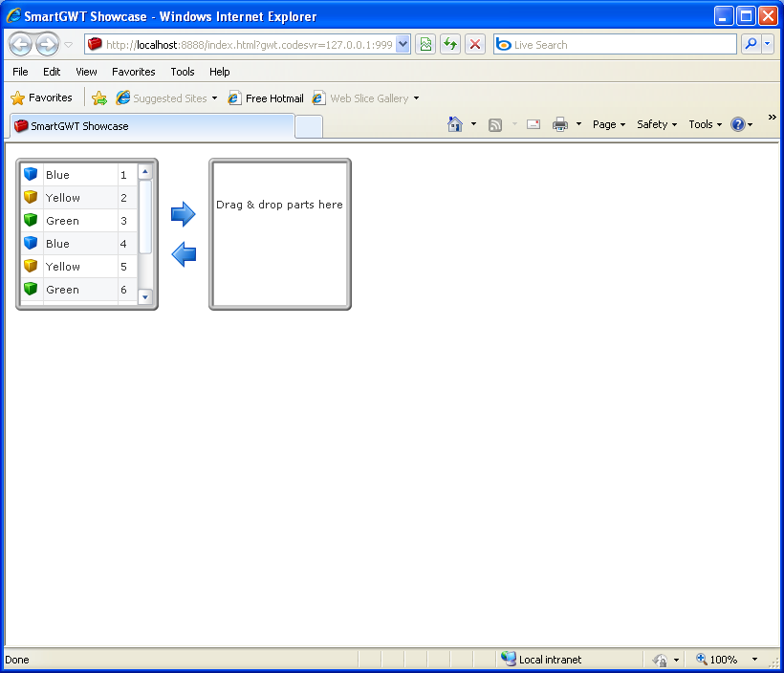
Task: Open the View menu
Action: pyautogui.click(x=86, y=72)
